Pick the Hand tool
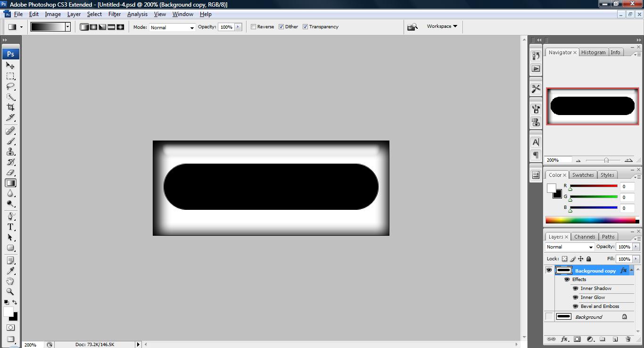This screenshot has height=348, width=644. [10, 281]
